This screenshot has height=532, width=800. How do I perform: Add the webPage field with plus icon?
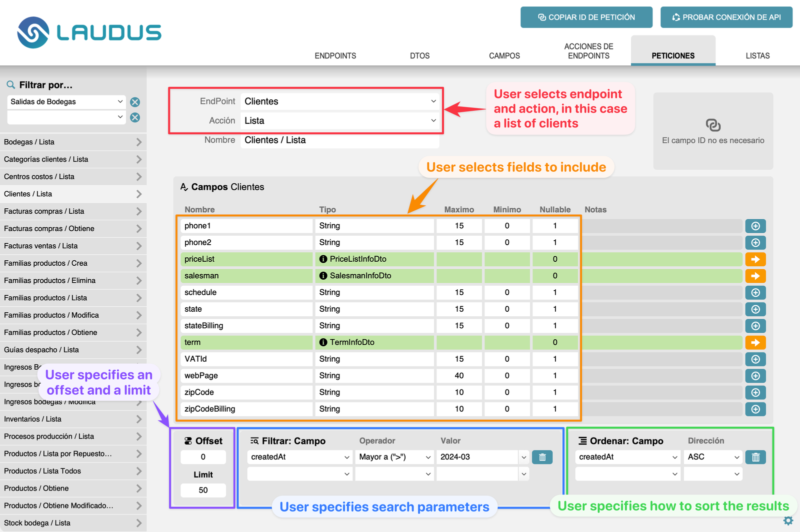click(x=755, y=376)
